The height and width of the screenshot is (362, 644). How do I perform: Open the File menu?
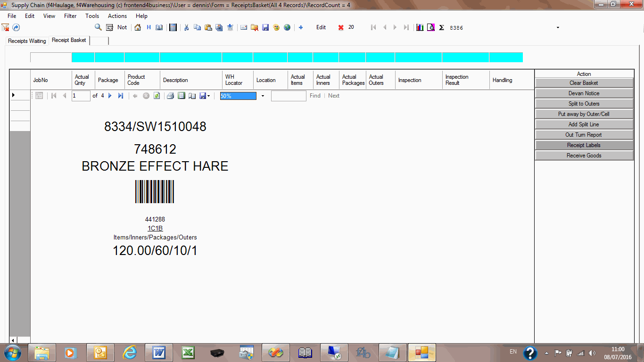point(12,16)
